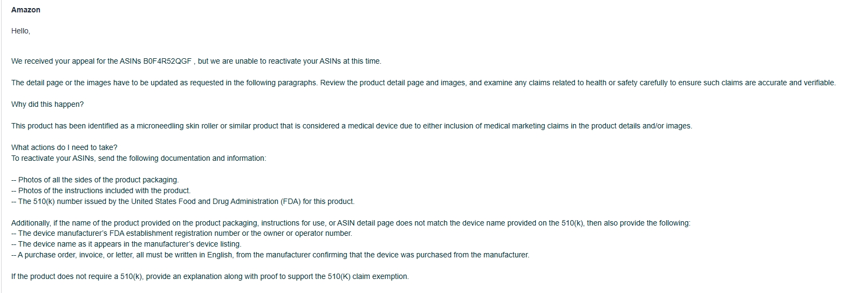Click 'The detail page or the images' paragraph
868x293 pixels.
423,83
